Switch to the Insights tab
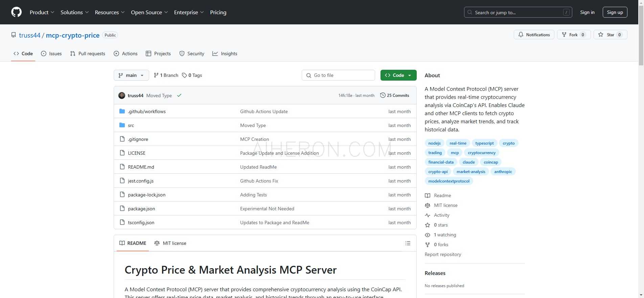 [x=225, y=54]
